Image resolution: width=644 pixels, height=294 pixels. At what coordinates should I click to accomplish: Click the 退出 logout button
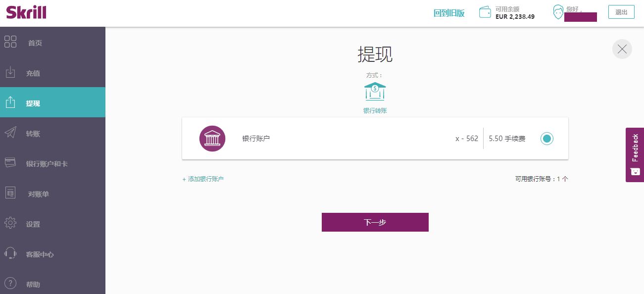coord(621,12)
